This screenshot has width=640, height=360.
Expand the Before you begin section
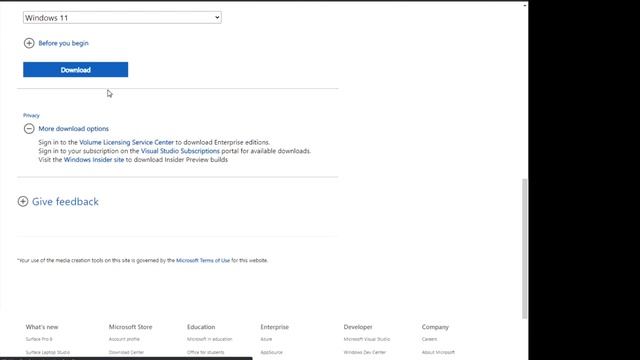pos(56,43)
